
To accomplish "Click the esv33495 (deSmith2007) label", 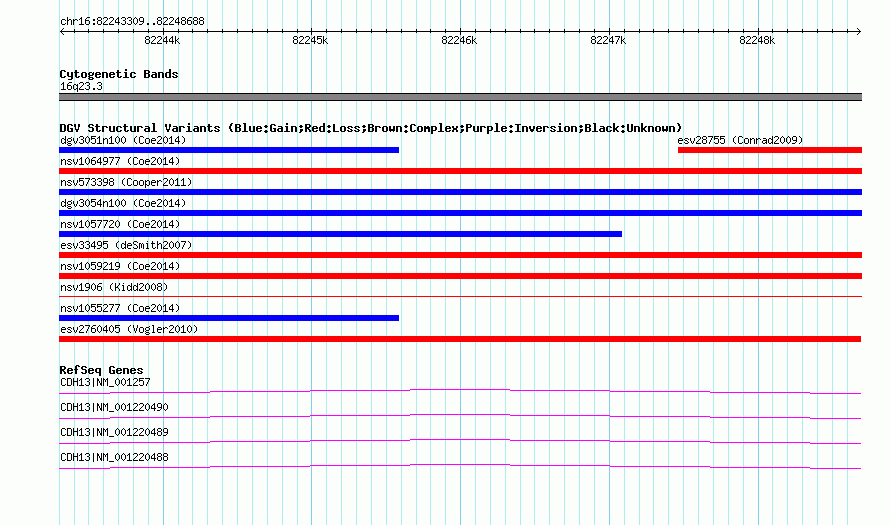I will click(x=126, y=245).
